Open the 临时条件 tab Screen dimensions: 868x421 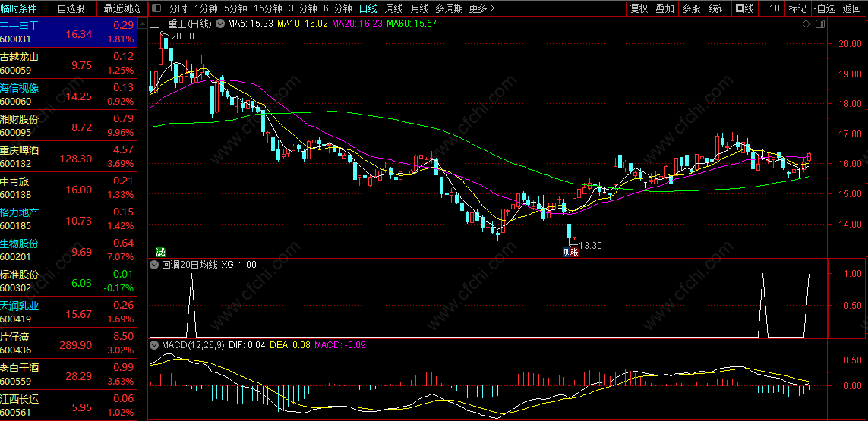coord(21,8)
